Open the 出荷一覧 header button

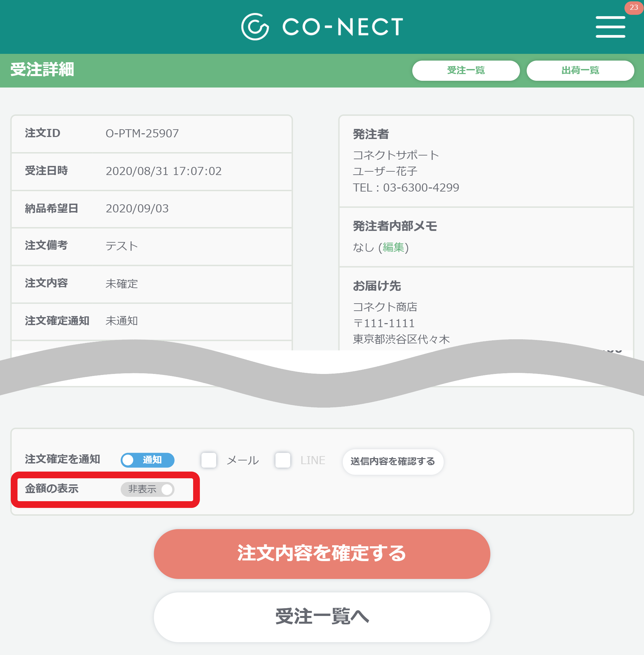point(580,70)
